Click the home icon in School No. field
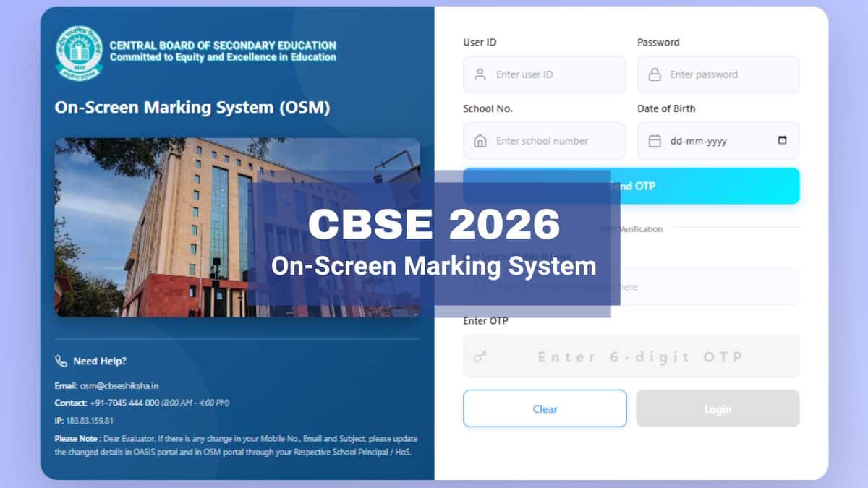This screenshot has height=488, width=868. point(480,140)
